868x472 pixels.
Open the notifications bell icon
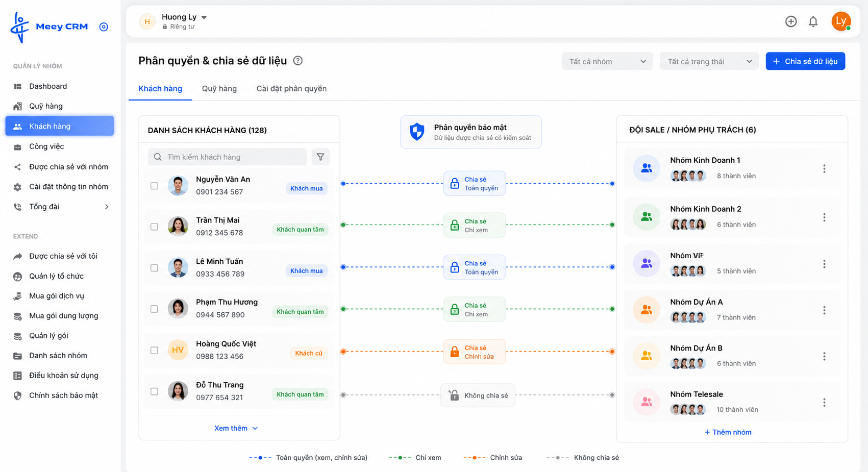coord(813,21)
